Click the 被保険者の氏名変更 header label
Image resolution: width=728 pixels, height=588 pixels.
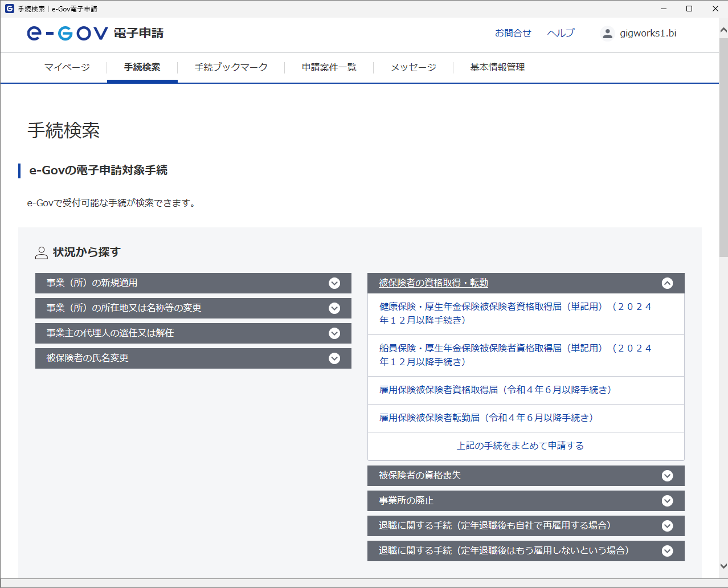pyautogui.click(x=87, y=358)
